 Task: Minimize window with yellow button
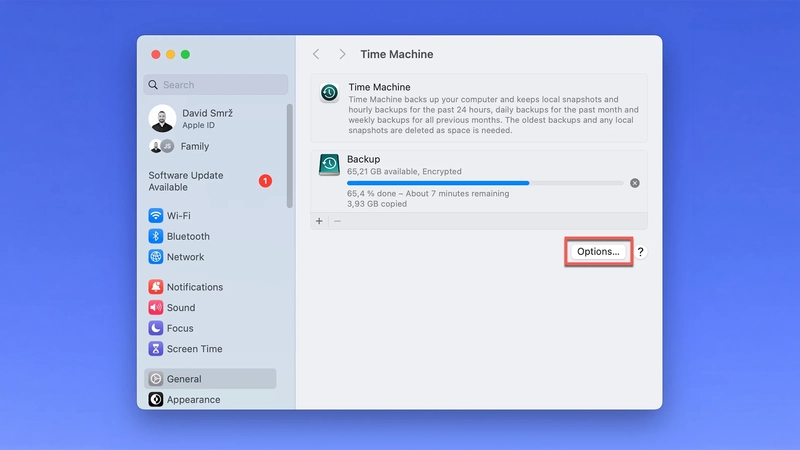[x=170, y=55]
